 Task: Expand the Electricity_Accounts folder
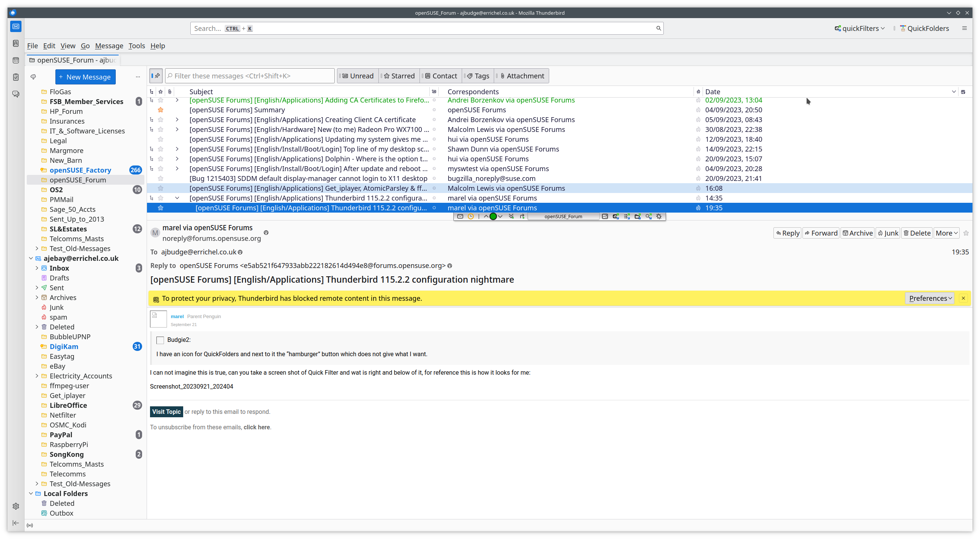(x=37, y=376)
